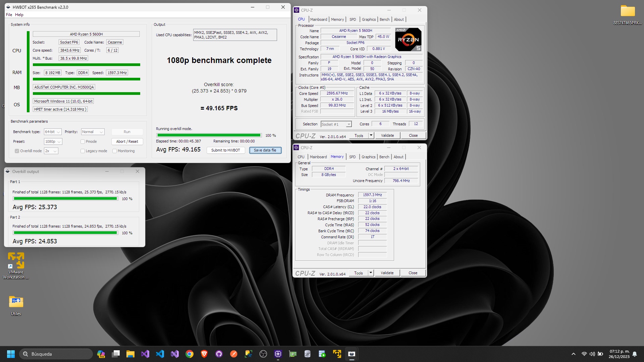Open the Windows Start menu
644x362 pixels.
tap(11, 354)
